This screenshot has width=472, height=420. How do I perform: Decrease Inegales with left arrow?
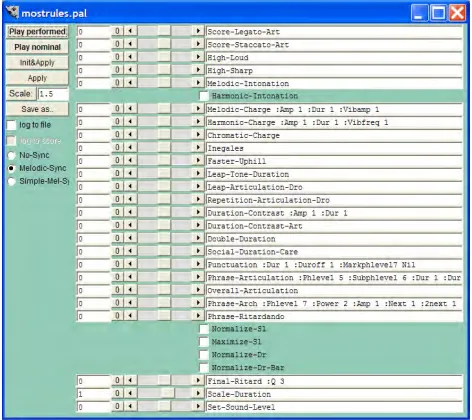pyautogui.click(x=130, y=147)
